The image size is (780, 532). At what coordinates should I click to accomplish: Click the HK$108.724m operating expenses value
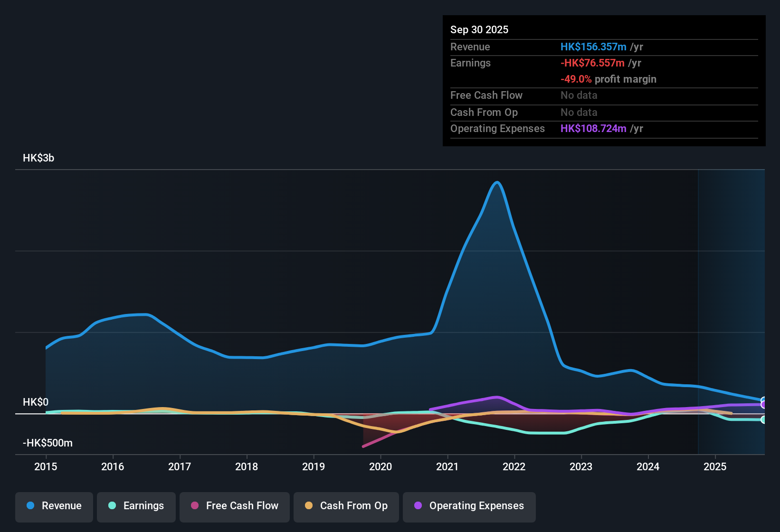pyautogui.click(x=593, y=128)
